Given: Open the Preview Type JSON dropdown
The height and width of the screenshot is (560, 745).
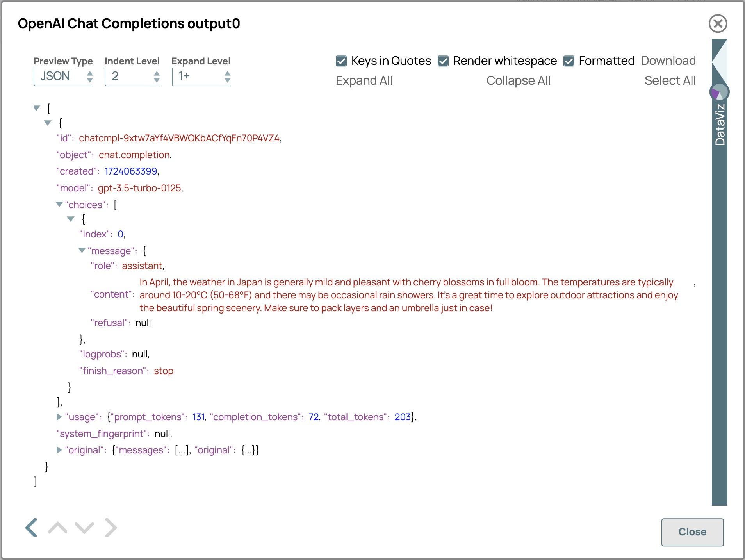Looking at the screenshot, I should pyautogui.click(x=63, y=76).
